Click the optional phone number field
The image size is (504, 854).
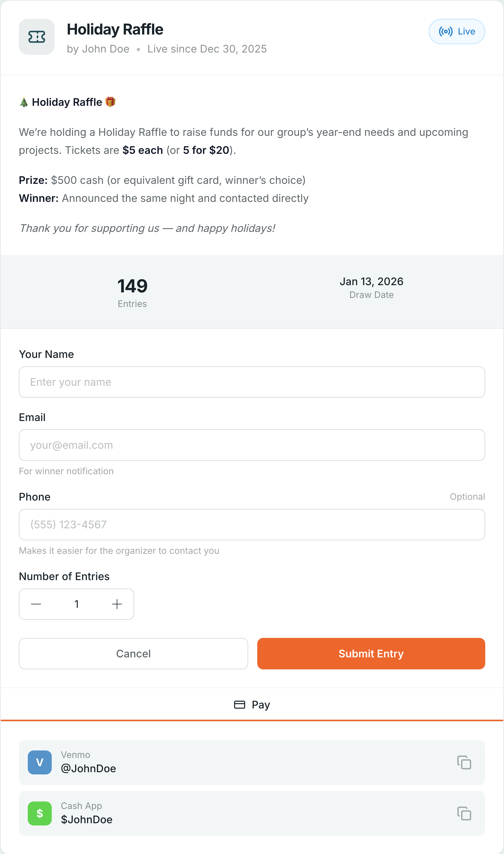pos(252,524)
